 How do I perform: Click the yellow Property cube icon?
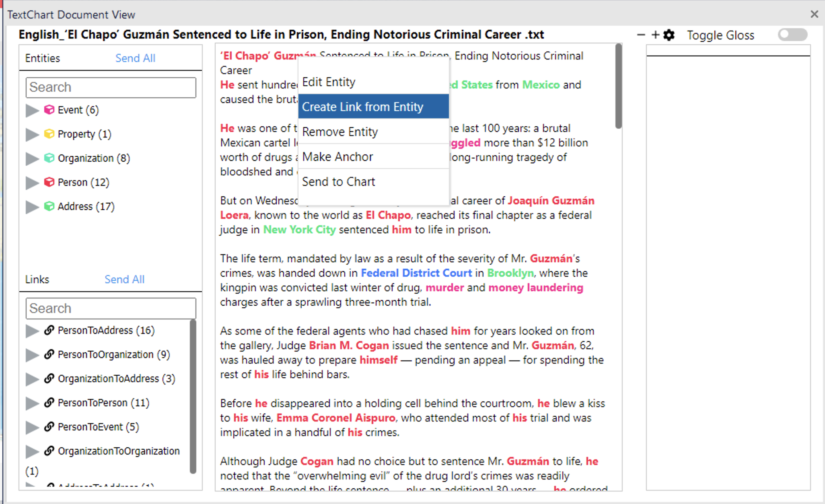pyautogui.click(x=49, y=134)
